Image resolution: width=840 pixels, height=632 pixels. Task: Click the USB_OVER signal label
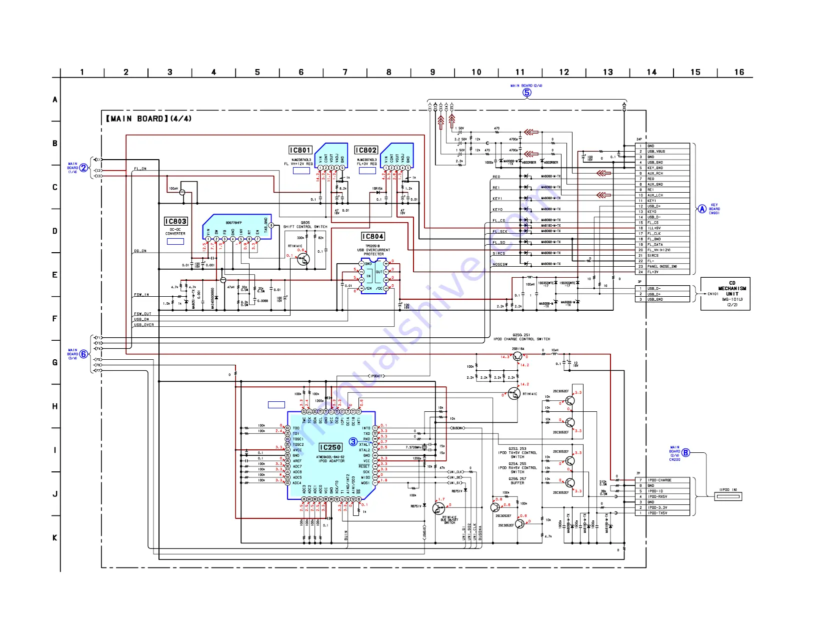click(x=144, y=325)
